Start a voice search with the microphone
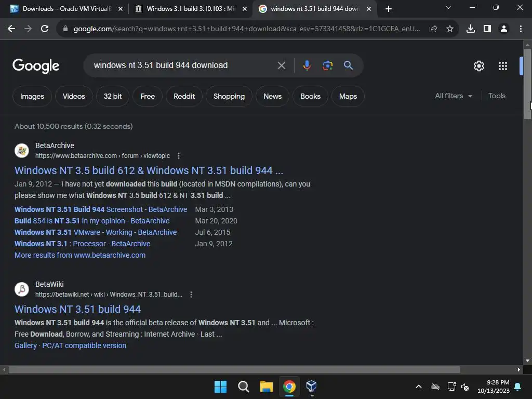Viewport: 532px width, 399px height. tap(307, 65)
